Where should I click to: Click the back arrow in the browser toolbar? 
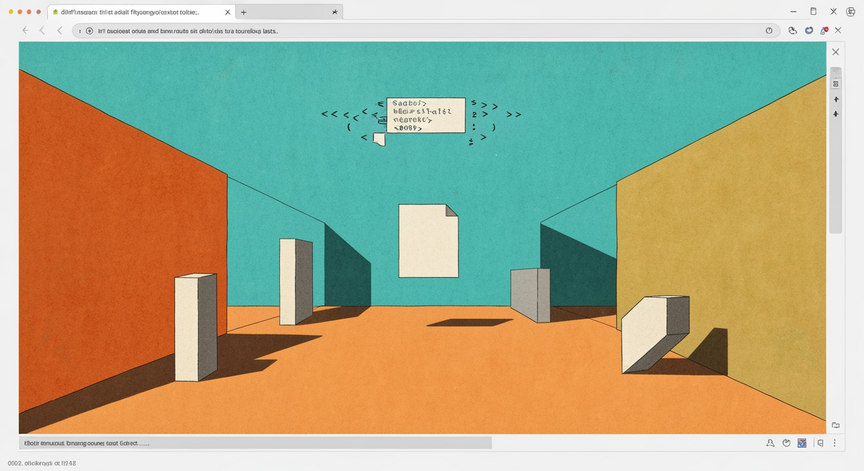[25, 31]
